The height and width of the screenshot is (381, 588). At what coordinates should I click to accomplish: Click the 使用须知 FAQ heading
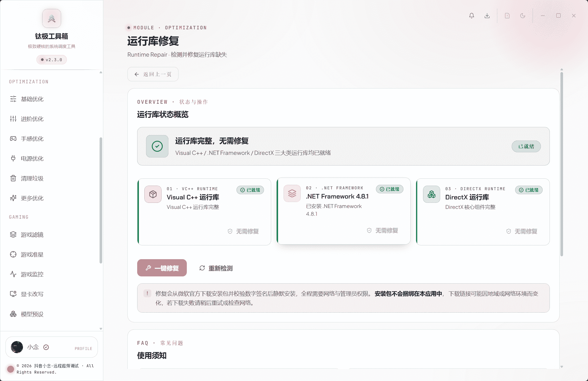tap(152, 355)
